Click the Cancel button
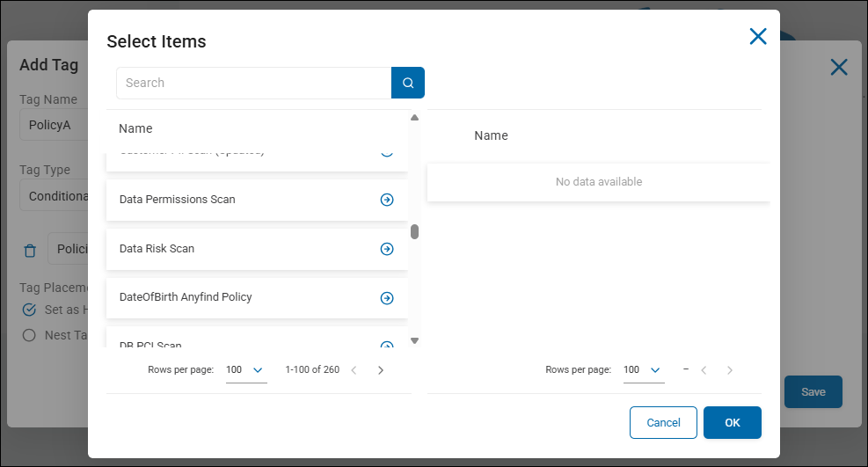Viewport: 868px width, 467px height. tap(663, 422)
